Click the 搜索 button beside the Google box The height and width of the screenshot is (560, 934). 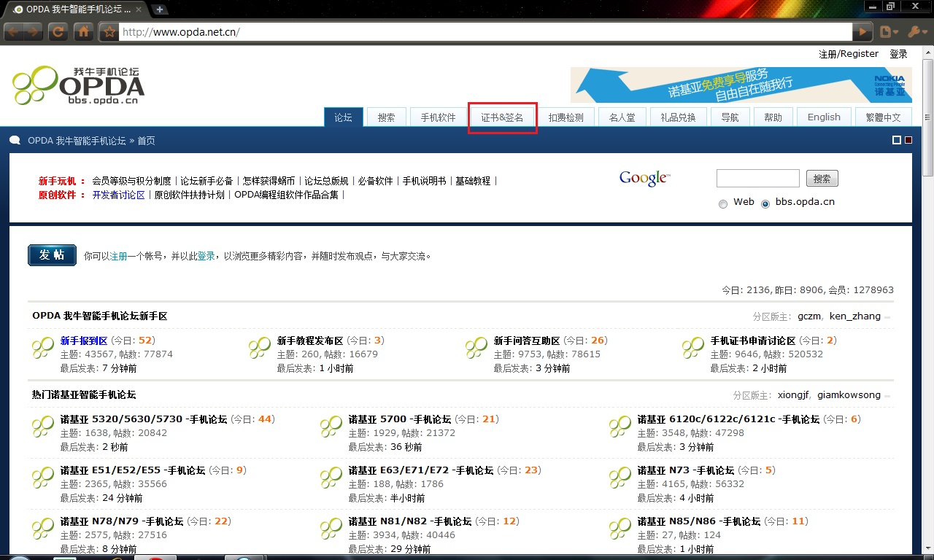point(822,179)
